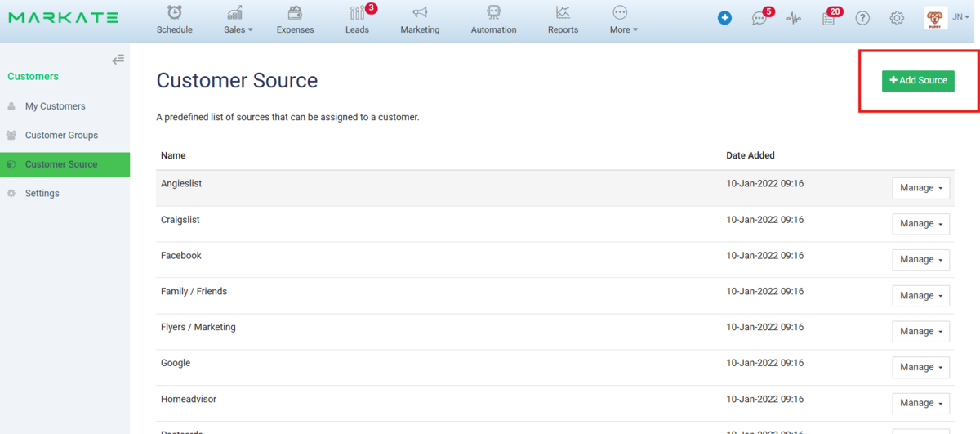
Task: Click the Angieslist date added value
Action: click(765, 184)
